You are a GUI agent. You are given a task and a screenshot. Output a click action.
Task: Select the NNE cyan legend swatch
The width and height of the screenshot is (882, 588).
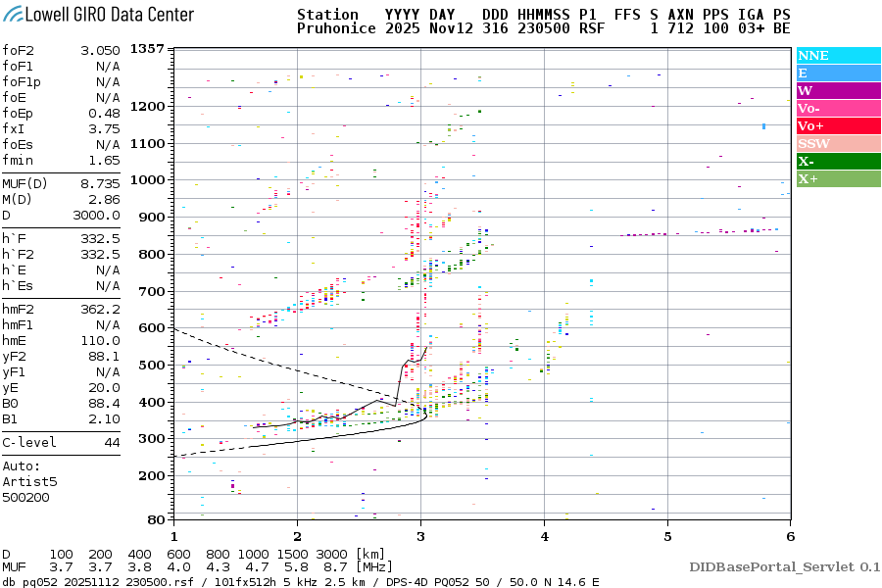point(838,56)
